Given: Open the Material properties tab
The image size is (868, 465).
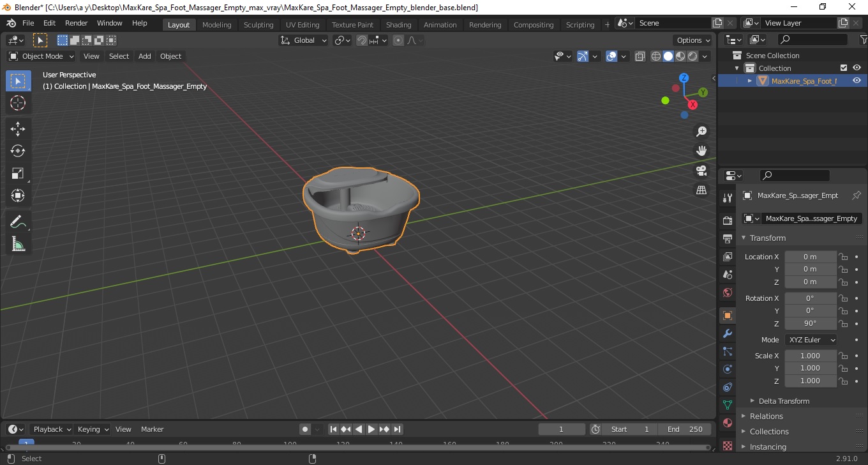Looking at the screenshot, I should [728, 423].
